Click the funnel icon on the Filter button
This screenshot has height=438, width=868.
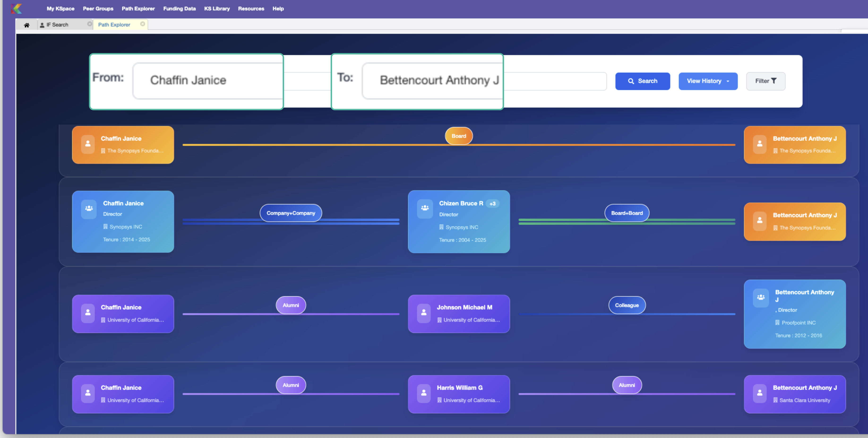point(775,81)
